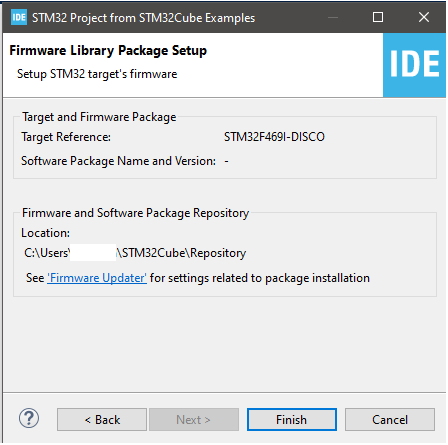Click the Firmware Library Package Setup heading
The height and width of the screenshot is (445, 448).
[108, 51]
